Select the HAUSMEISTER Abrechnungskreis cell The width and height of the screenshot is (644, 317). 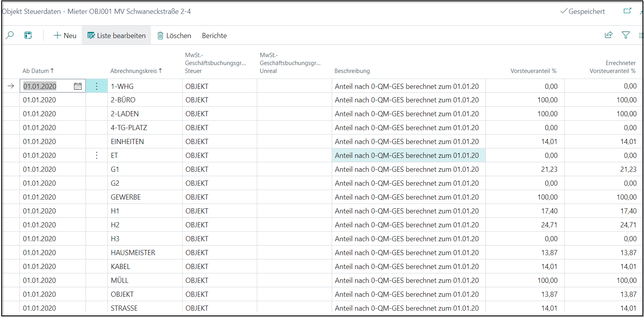coord(133,253)
